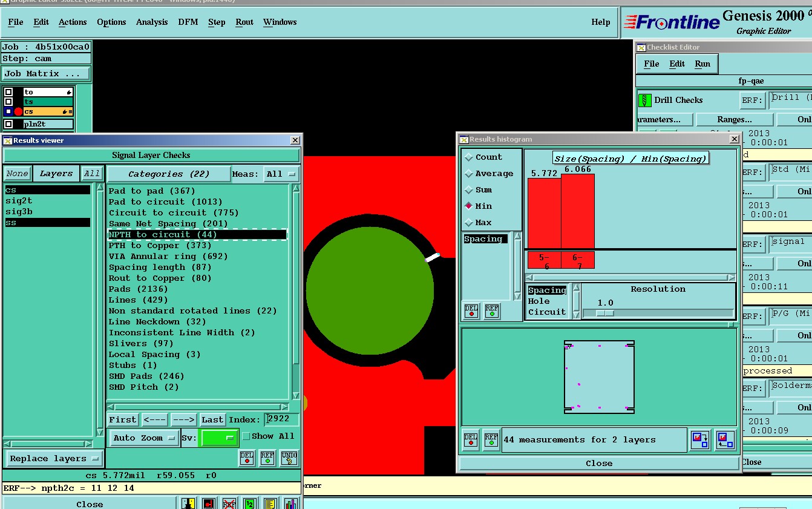The image size is (812, 509).
Task: Open the Replace layers dropdown
Action: pyautogui.click(x=54, y=458)
